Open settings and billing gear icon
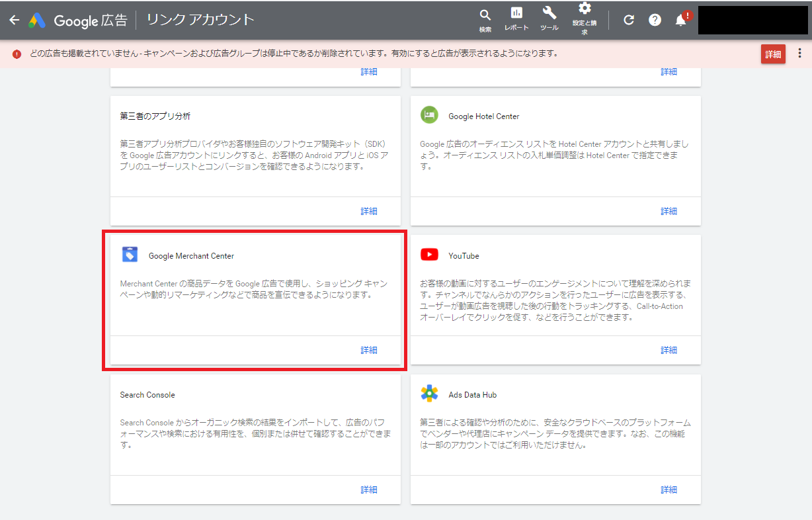Screen dimensions: 812x520 (585, 18)
